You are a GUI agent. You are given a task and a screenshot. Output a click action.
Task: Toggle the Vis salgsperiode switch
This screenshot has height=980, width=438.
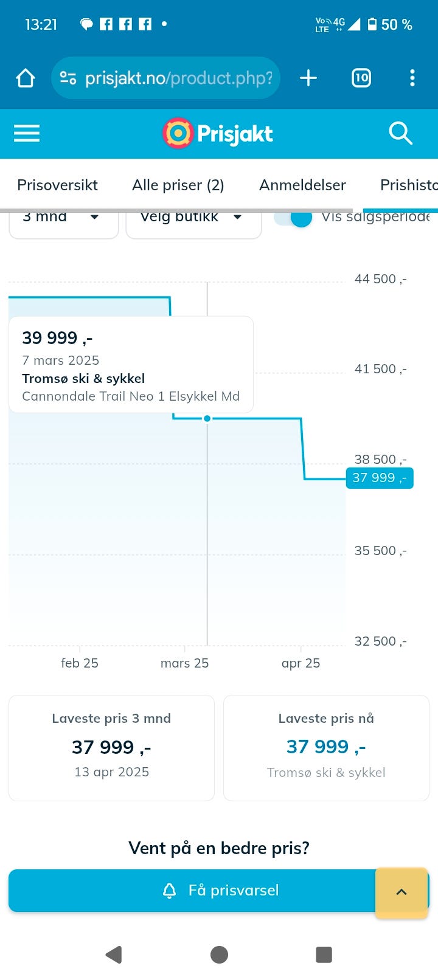293,218
